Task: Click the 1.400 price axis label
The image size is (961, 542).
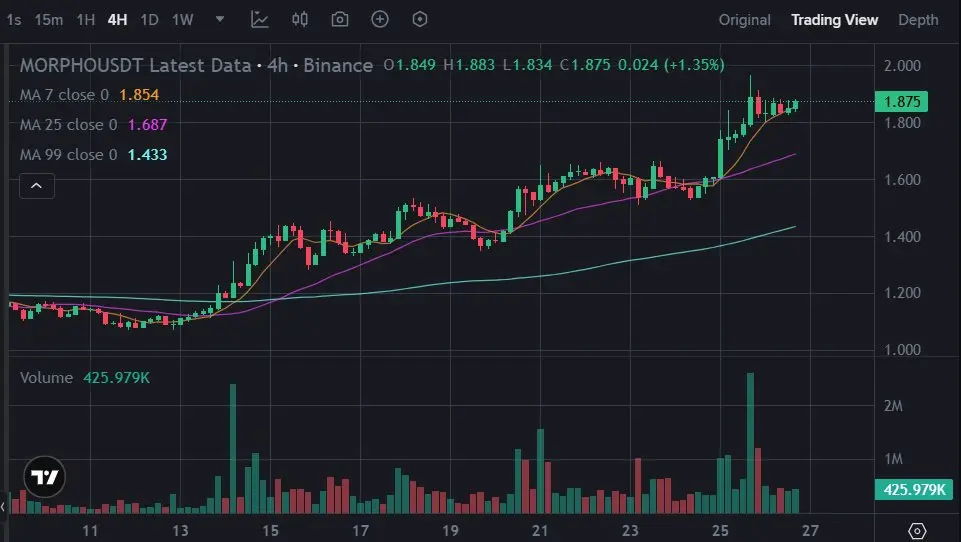Action: [x=902, y=237]
